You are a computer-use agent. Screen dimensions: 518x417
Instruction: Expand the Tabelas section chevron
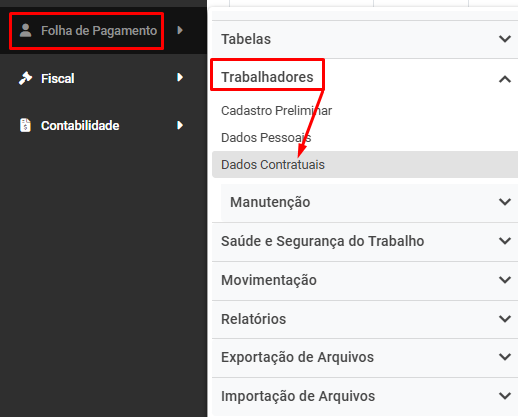point(505,39)
